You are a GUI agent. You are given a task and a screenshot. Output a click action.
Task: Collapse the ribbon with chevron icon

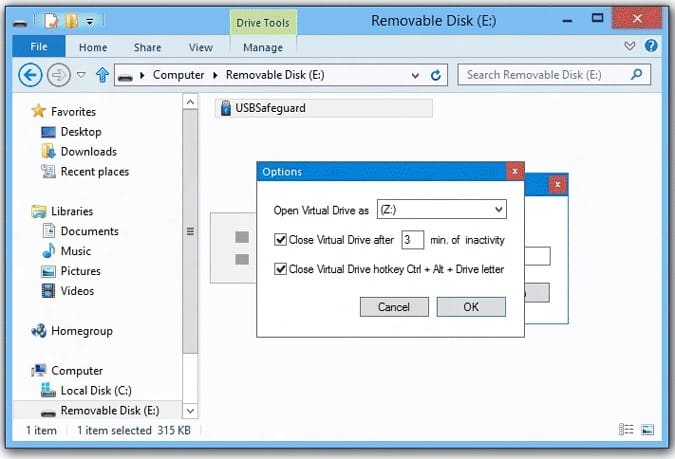629,46
